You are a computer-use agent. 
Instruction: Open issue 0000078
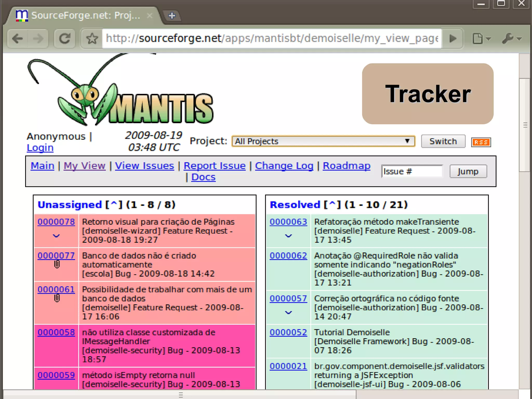(x=56, y=222)
